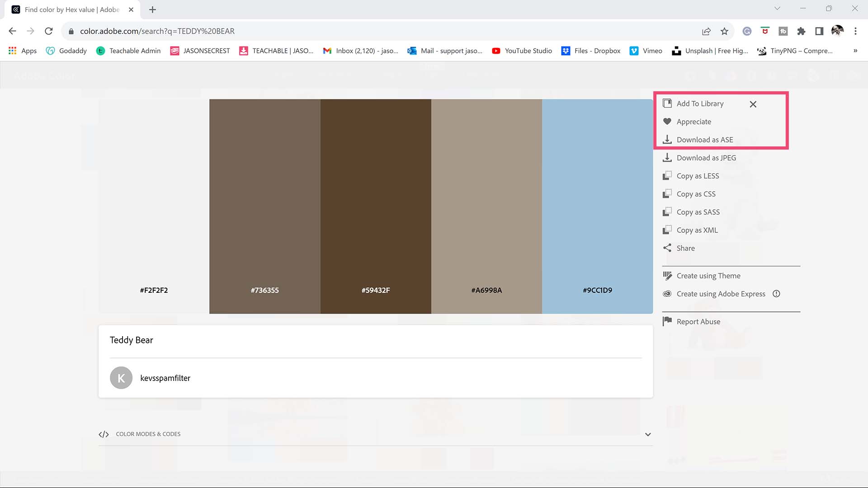
Task: Open the Teachable Admin bookmark
Action: tap(129, 51)
